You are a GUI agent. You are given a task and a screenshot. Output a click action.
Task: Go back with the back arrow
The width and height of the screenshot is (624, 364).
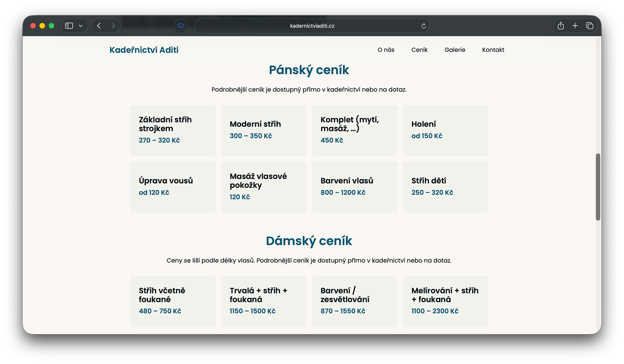(99, 26)
